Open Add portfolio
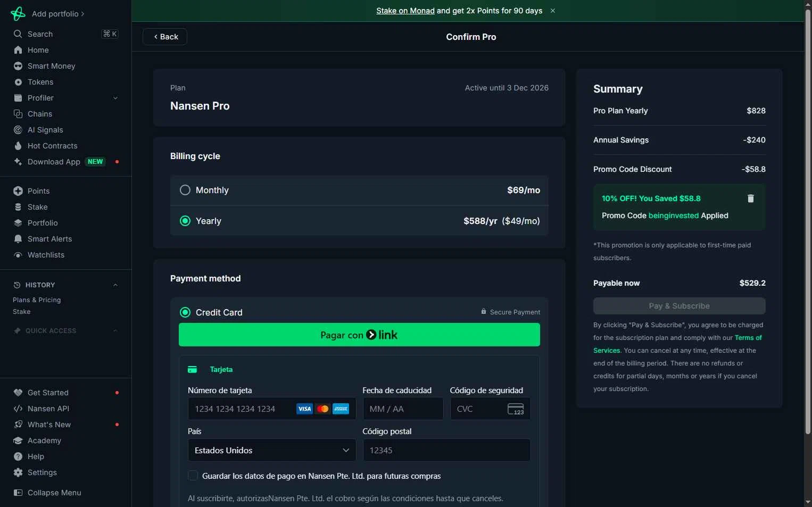 [58, 14]
